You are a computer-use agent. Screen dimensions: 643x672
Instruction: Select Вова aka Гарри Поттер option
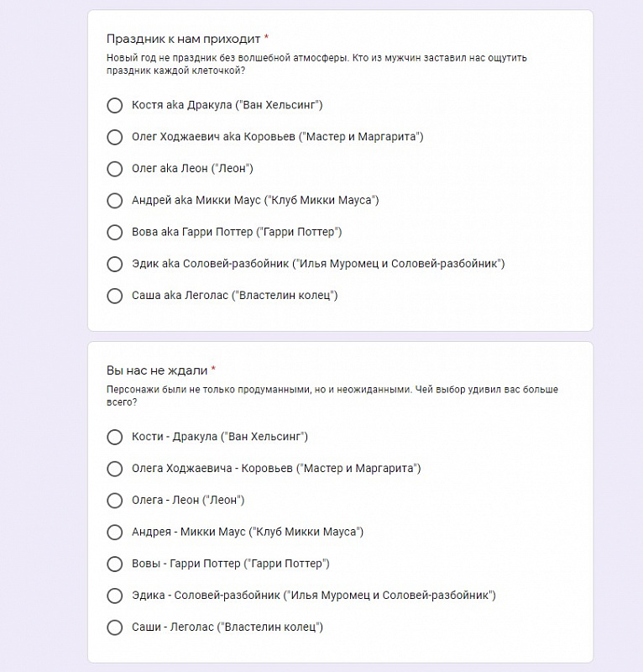[114, 232]
